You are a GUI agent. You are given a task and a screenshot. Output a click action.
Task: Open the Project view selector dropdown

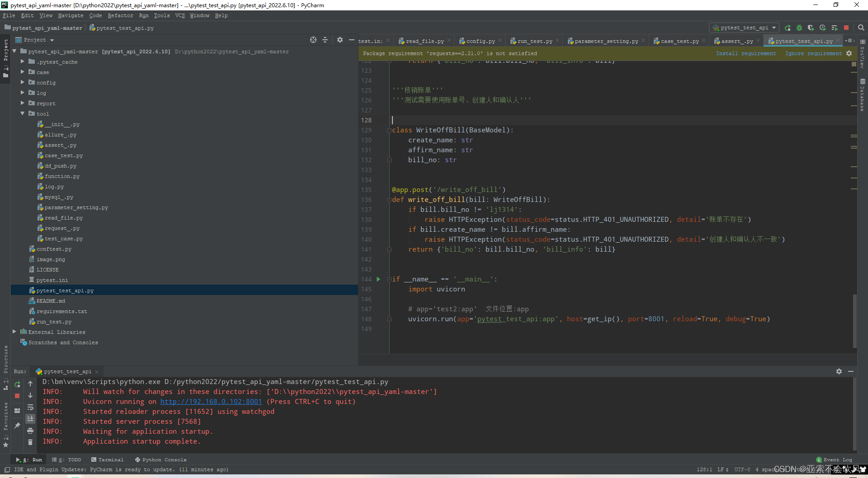click(35, 40)
